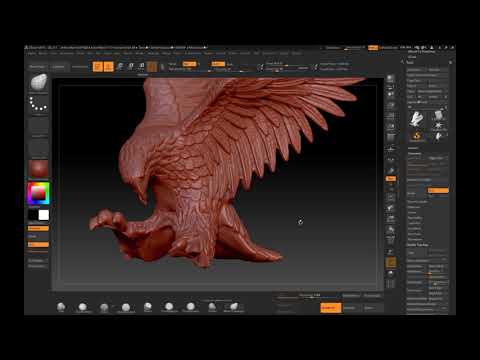Viewport: 480px width, 360px height.
Task: Open the current sculpting brush thumbnail
Action: [x=39, y=83]
